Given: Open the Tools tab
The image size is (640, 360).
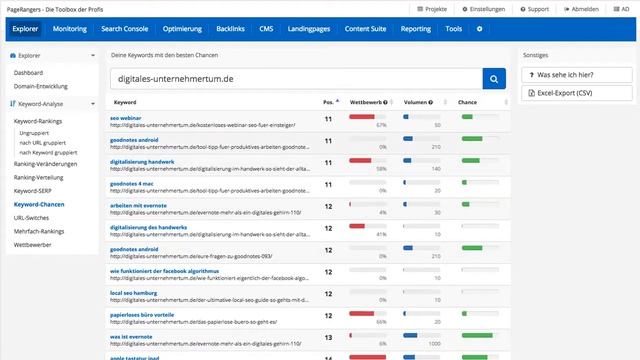Looking at the screenshot, I should coord(453,29).
